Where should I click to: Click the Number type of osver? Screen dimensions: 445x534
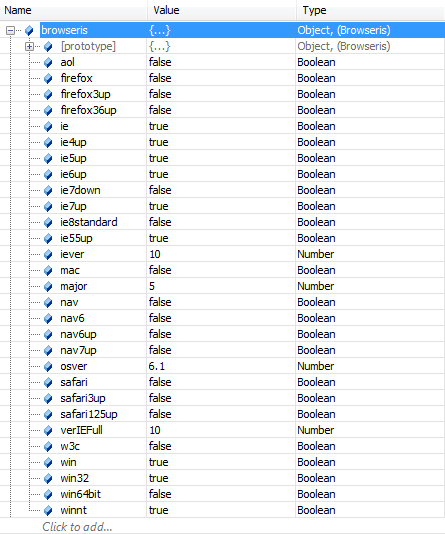coord(316,366)
